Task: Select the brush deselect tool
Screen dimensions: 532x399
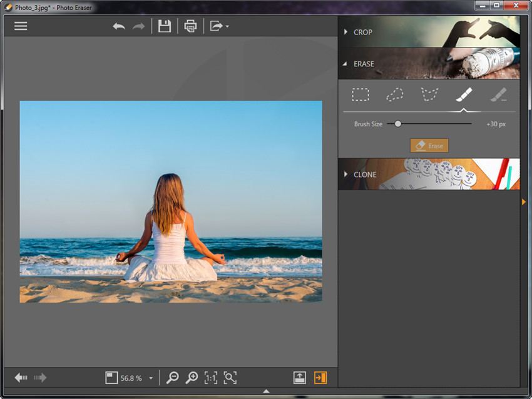Action: (x=499, y=94)
